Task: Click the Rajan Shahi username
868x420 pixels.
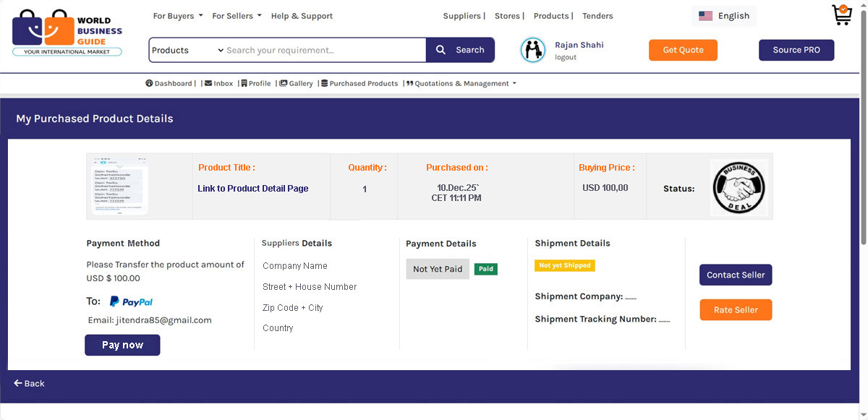Action: tap(579, 45)
